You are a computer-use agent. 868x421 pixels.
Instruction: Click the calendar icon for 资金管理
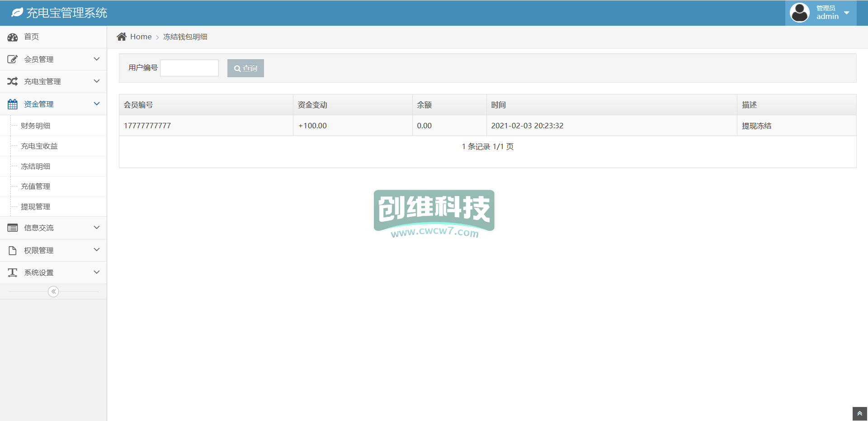click(x=13, y=104)
